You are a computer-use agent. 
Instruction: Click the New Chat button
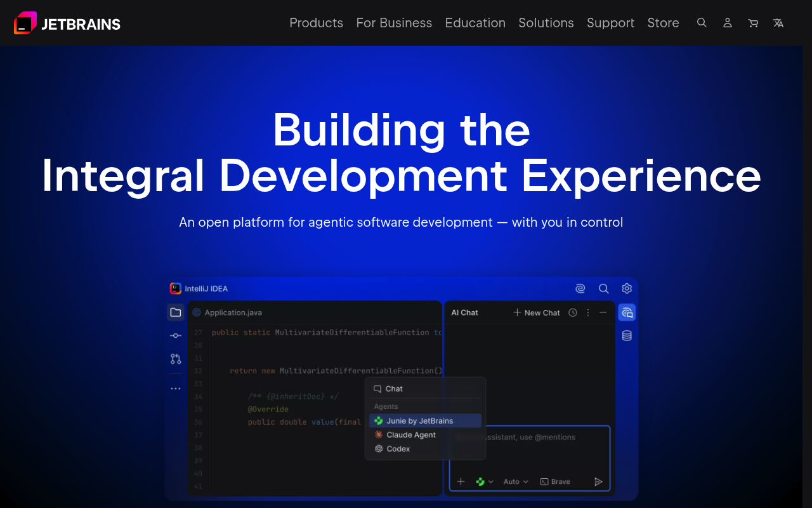pyautogui.click(x=537, y=312)
